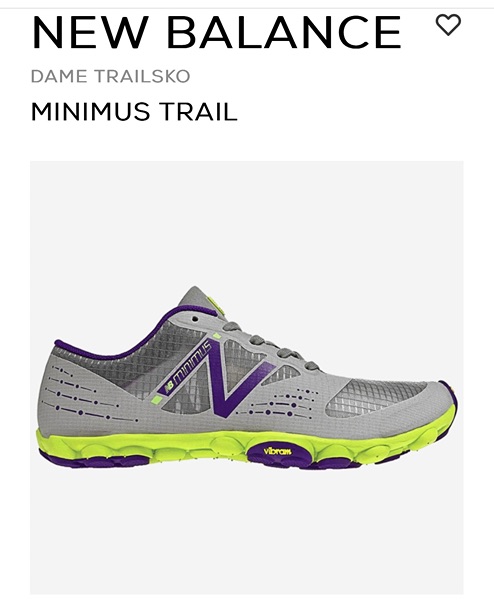Add the shoe to favorites via heart icon

[448, 25]
